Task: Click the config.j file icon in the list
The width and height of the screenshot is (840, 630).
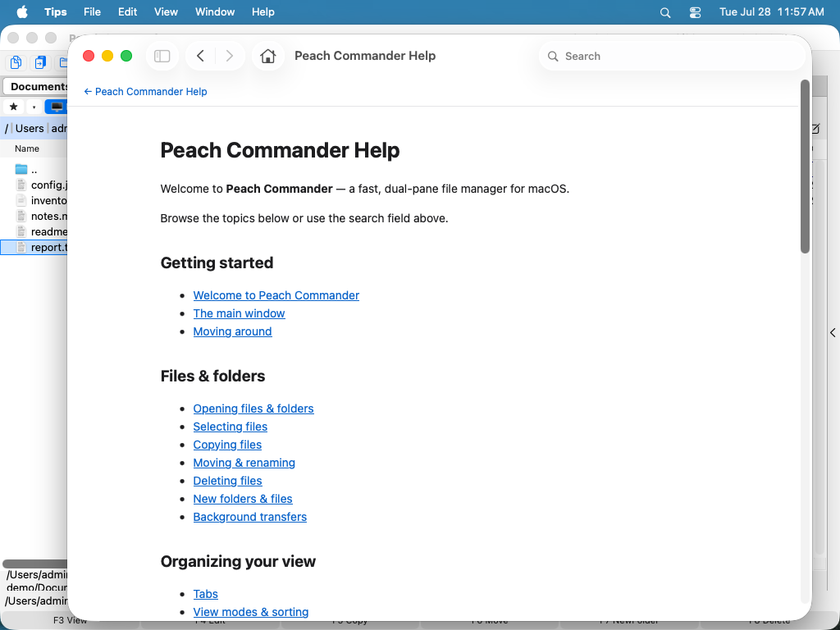Action: pyautogui.click(x=21, y=185)
